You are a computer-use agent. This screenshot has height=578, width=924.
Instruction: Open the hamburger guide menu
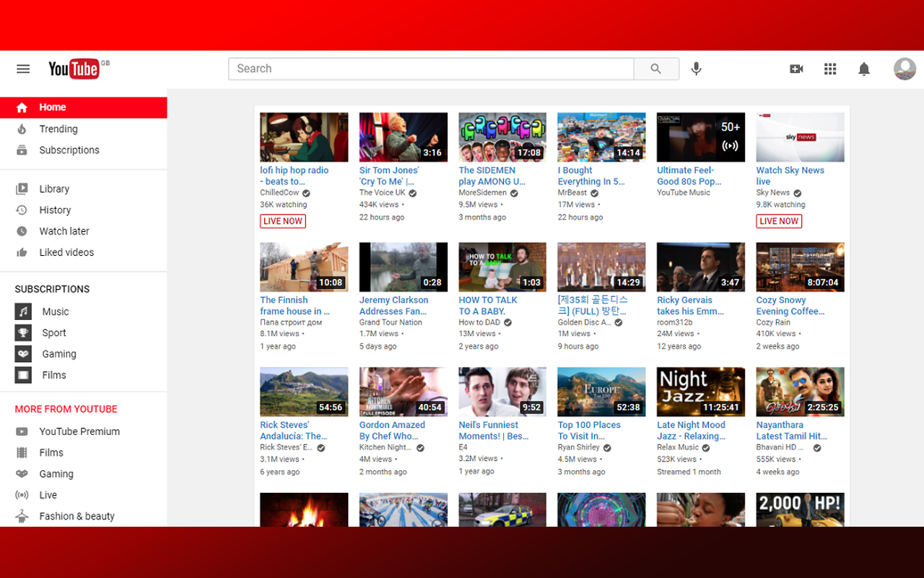[x=23, y=69]
